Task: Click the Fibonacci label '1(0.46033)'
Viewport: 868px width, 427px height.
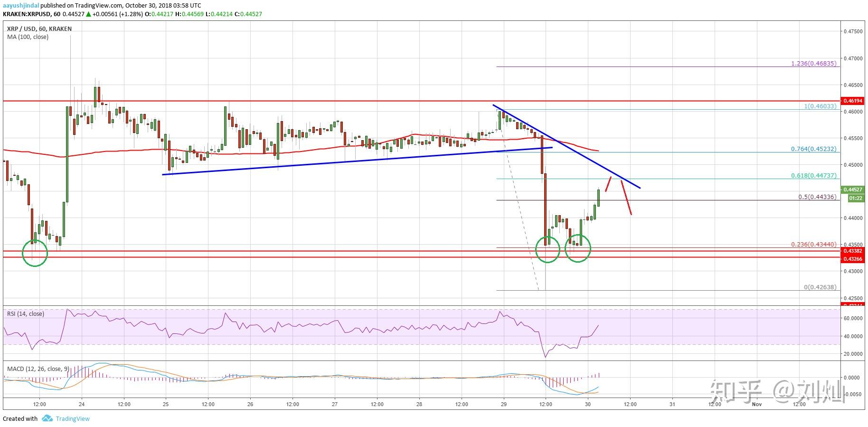Action: point(820,106)
